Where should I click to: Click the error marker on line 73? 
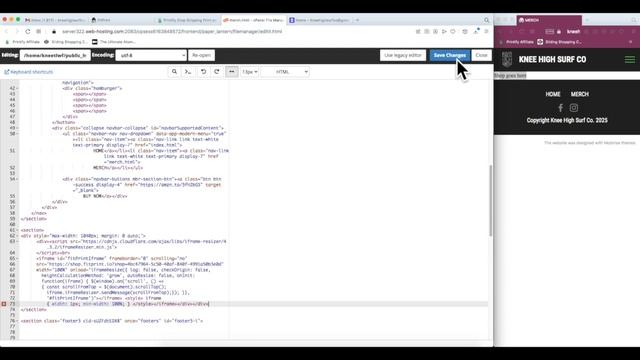[x=4, y=304]
